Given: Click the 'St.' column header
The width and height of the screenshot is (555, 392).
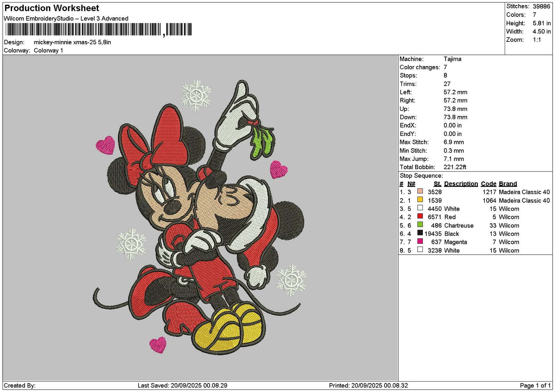Looking at the screenshot, I should pyautogui.click(x=437, y=184).
